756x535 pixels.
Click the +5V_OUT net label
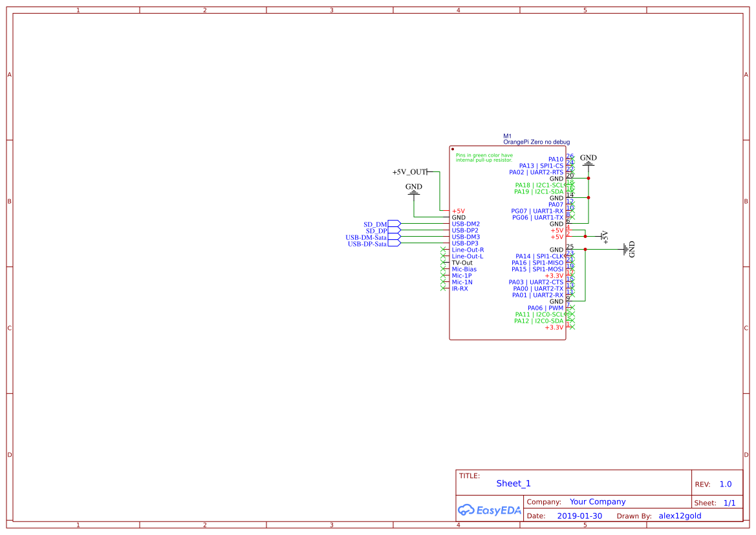409,172
